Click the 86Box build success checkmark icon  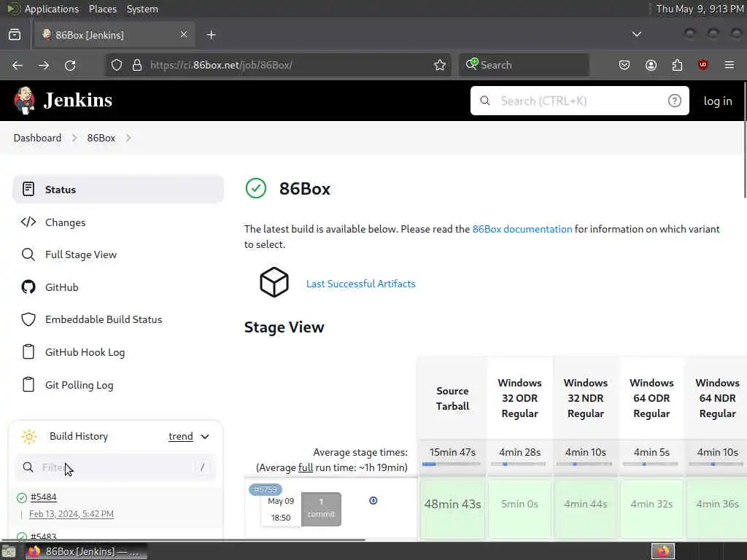tap(256, 189)
